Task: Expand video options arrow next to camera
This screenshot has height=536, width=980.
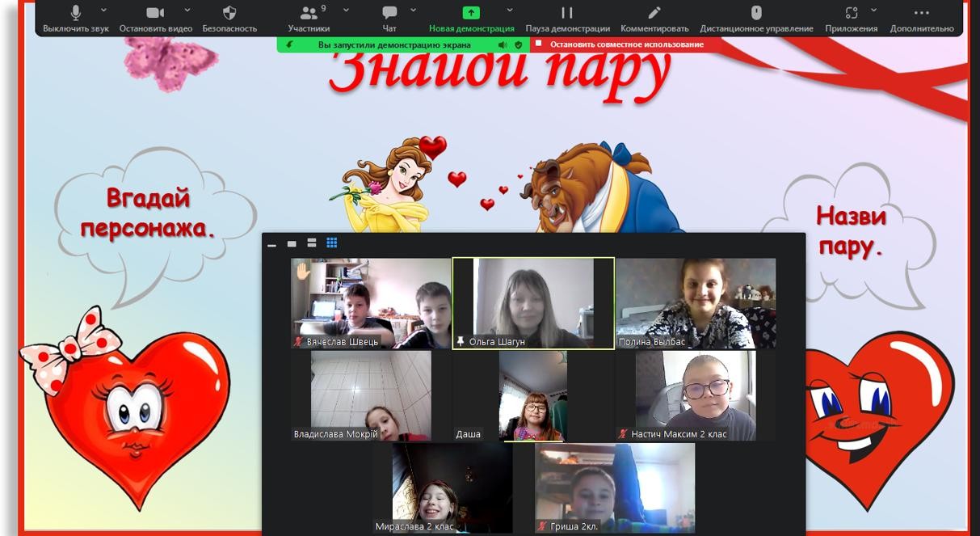Action: 187,11
